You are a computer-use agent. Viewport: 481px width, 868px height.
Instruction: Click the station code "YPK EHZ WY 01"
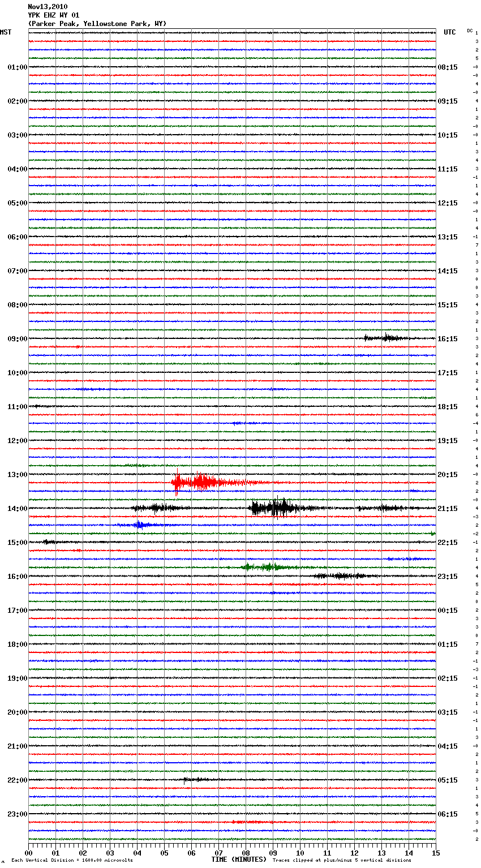pos(54,15)
